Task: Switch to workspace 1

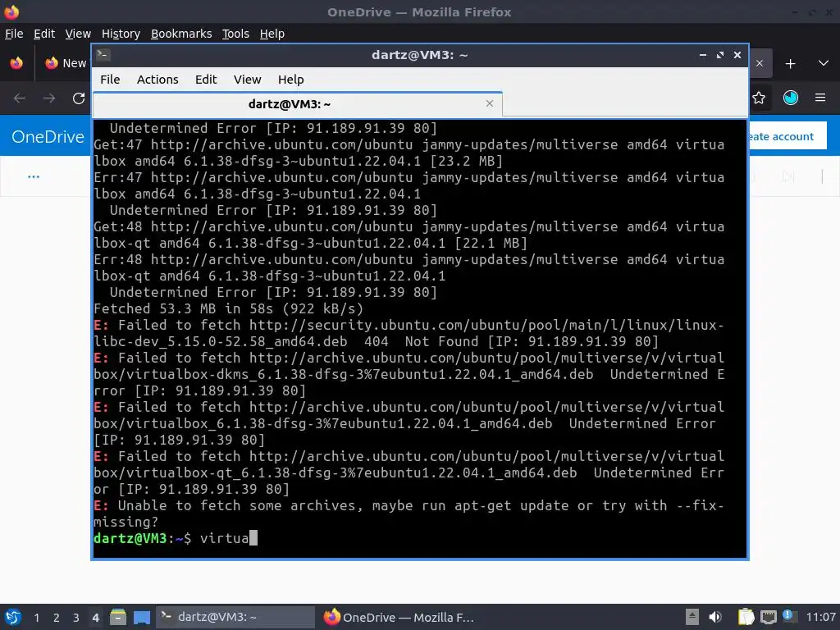Action: (36, 618)
